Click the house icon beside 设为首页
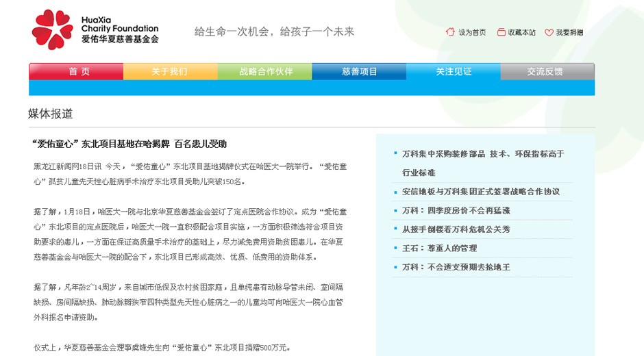Image resolution: width=644 pixels, height=356 pixels. [x=450, y=31]
